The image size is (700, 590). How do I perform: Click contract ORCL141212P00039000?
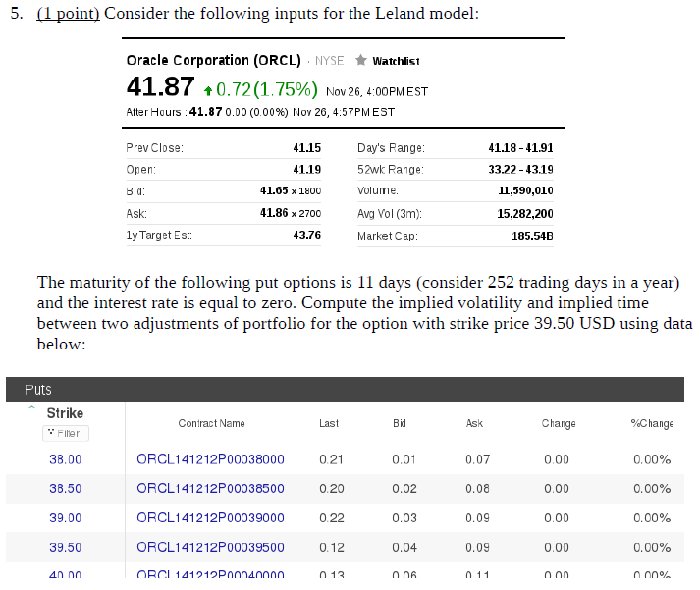click(210, 518)
